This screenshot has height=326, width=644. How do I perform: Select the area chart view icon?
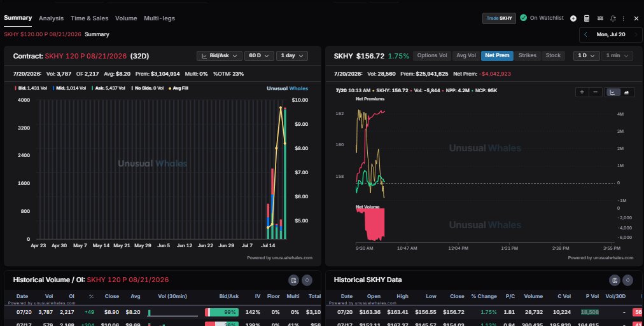pyautogui.click(x=626, y=92)
